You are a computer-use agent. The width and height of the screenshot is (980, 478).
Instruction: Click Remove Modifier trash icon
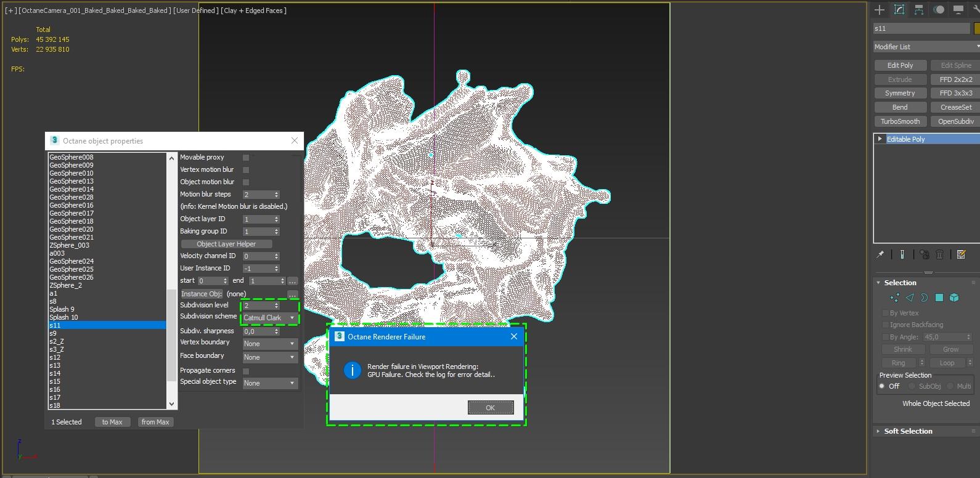940,254
